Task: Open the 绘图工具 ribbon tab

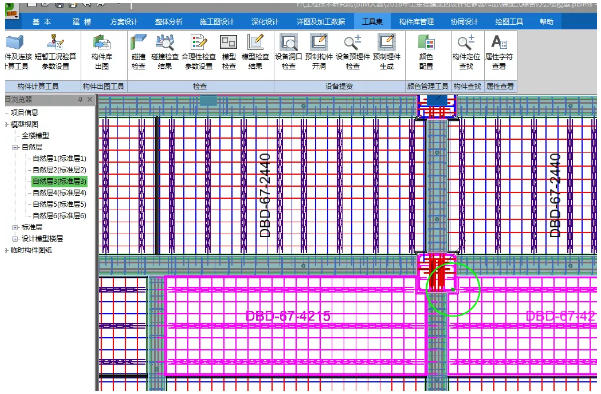Action: click(509, 22)
